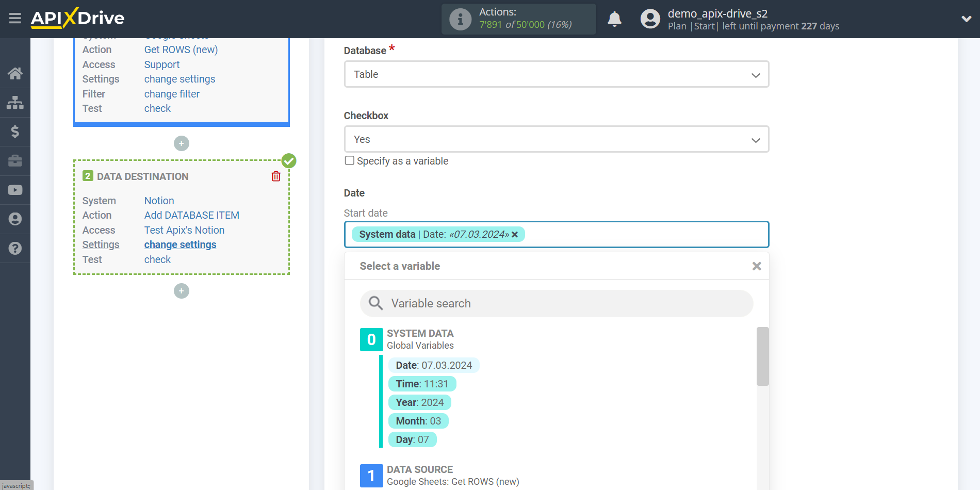Click the green checkmark status icon
The width and height of the screenshot is (980, 490).
point(289,161)
